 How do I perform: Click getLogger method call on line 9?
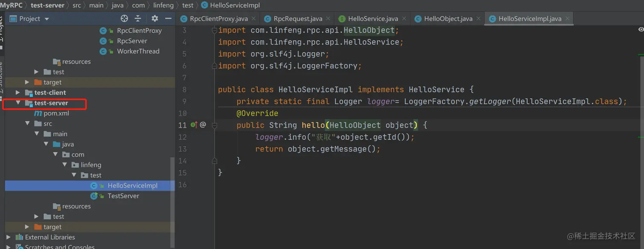(489, 101)
